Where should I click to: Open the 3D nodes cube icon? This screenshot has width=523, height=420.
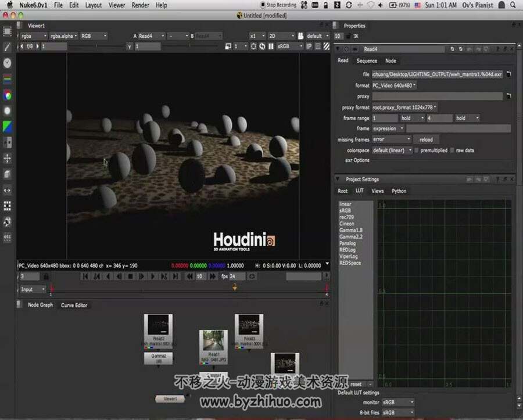[8, 174]
